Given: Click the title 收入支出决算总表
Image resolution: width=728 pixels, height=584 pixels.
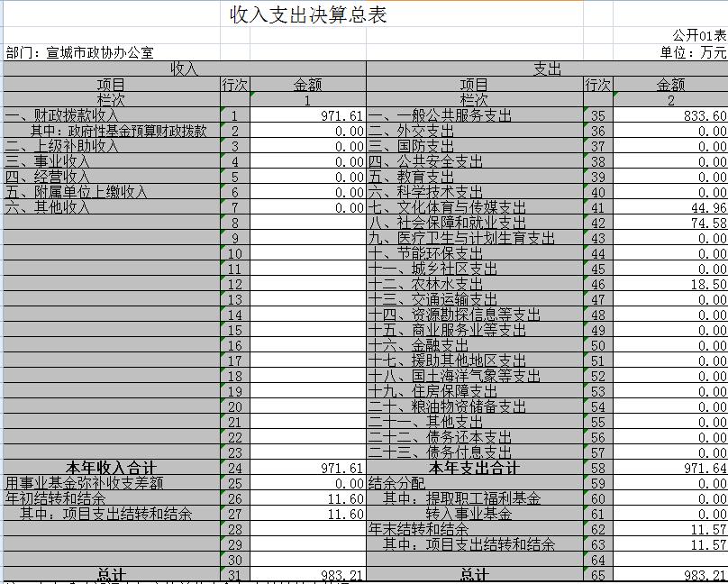Looking at the screenshot, I should tap(308, 15).
